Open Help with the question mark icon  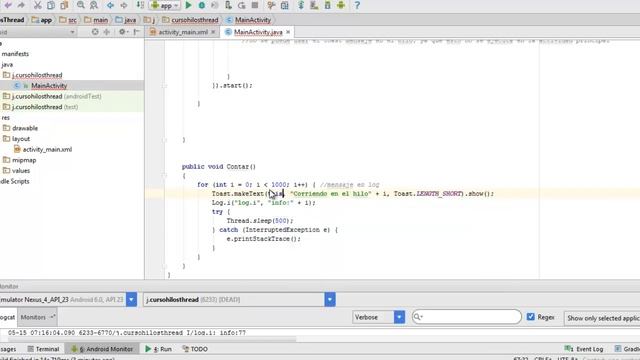click(357, 5)
